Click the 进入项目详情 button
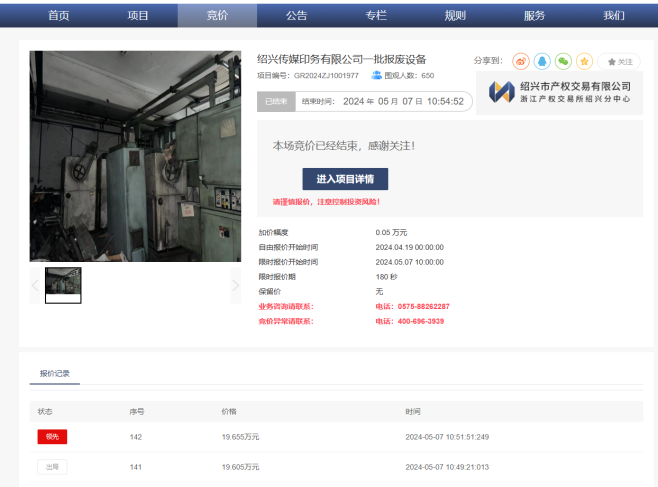658x487 pixels. (345, 179)
